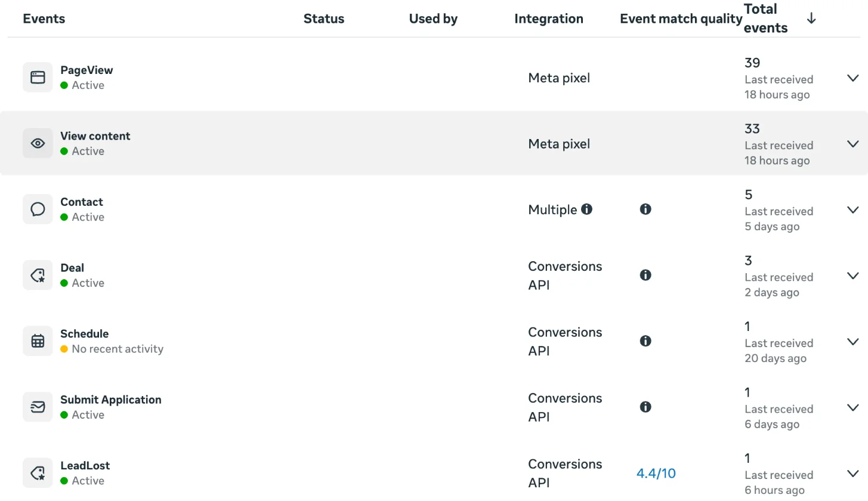Select the View content event name
868x501 pixels.
coord(95,136)
